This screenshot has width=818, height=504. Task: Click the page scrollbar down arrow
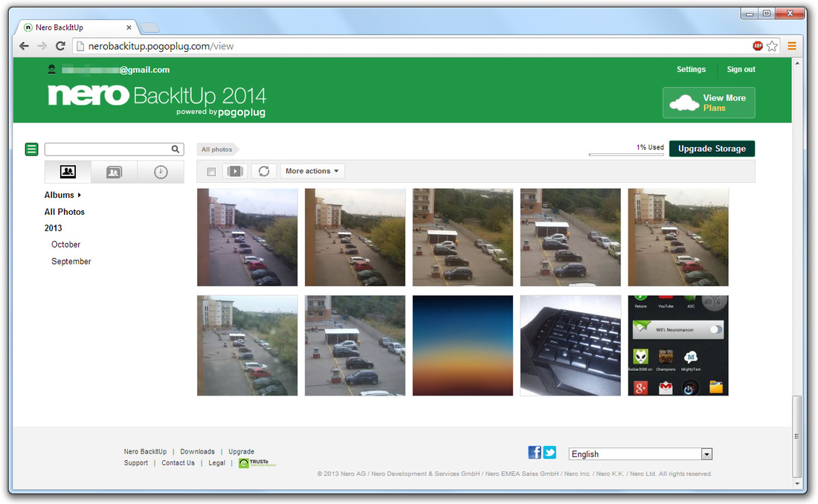796,484
